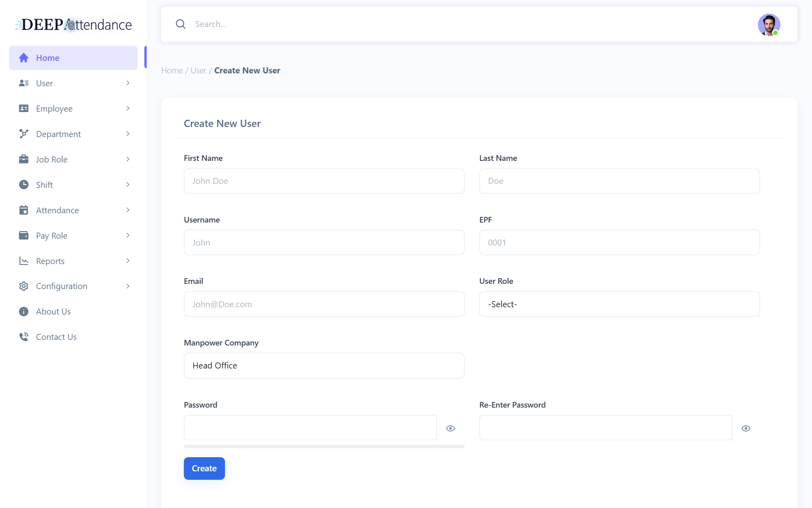
Task: Show the Re-Enter Password field text
Action: [746, 428]
